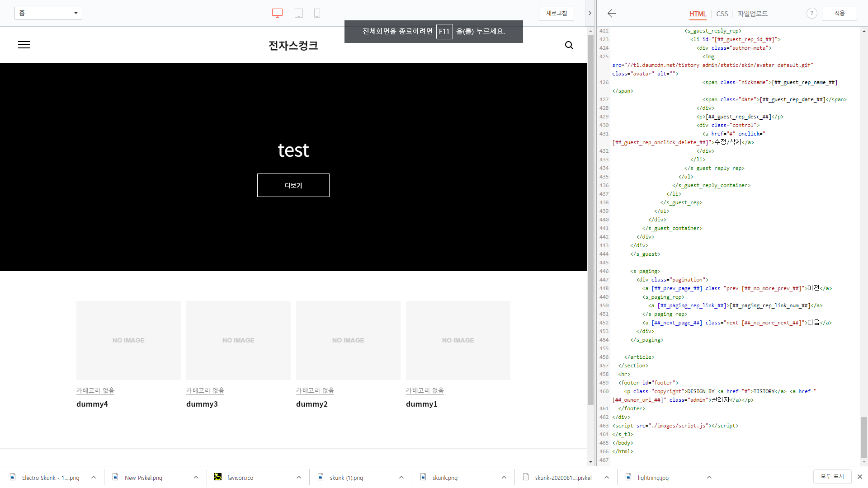
Task: Click the code editor vertical scrollbar thumb
Action: 864,437
